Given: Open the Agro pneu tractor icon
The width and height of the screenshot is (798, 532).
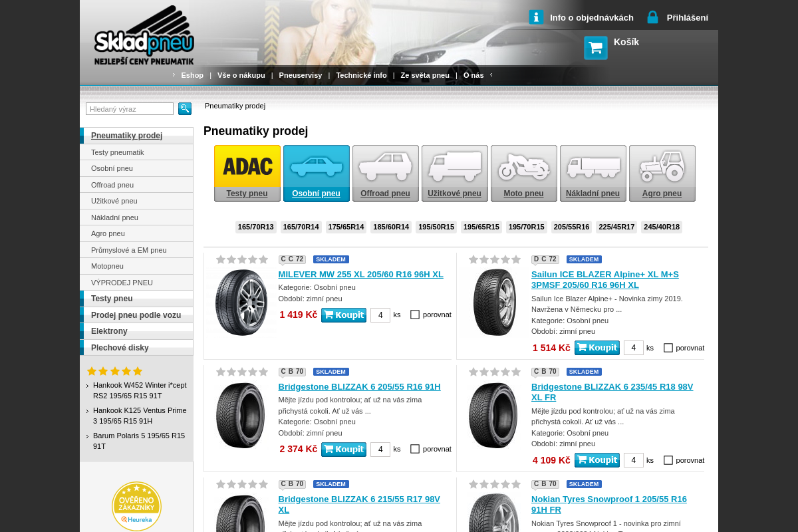Looking at the screenshot, I should pos(662,167).
